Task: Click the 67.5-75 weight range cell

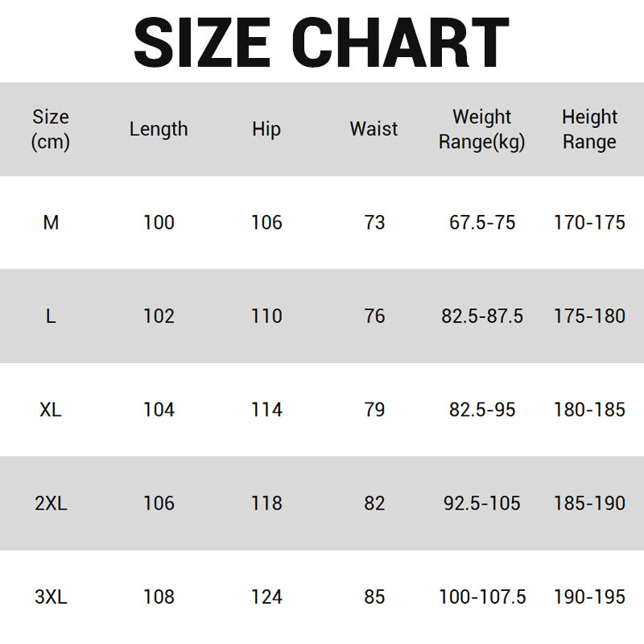Action: pos(481,222)
